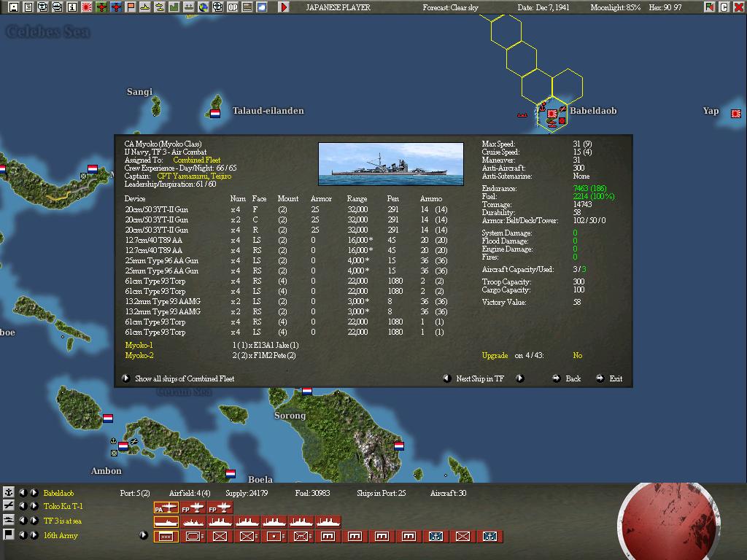Click the red play end-turn arrow
This screenshot has width=747, height=560.
[284, 7]
